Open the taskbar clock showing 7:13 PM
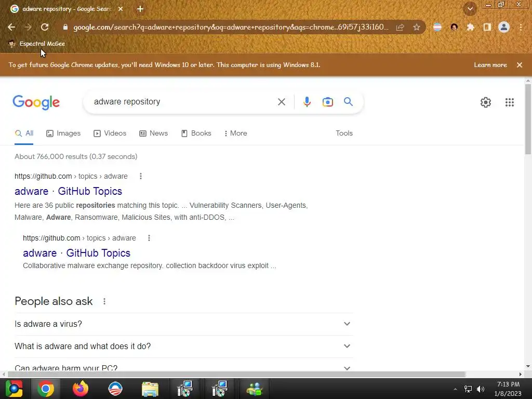This screenshot has width=532, height=399. pos(508,389)
